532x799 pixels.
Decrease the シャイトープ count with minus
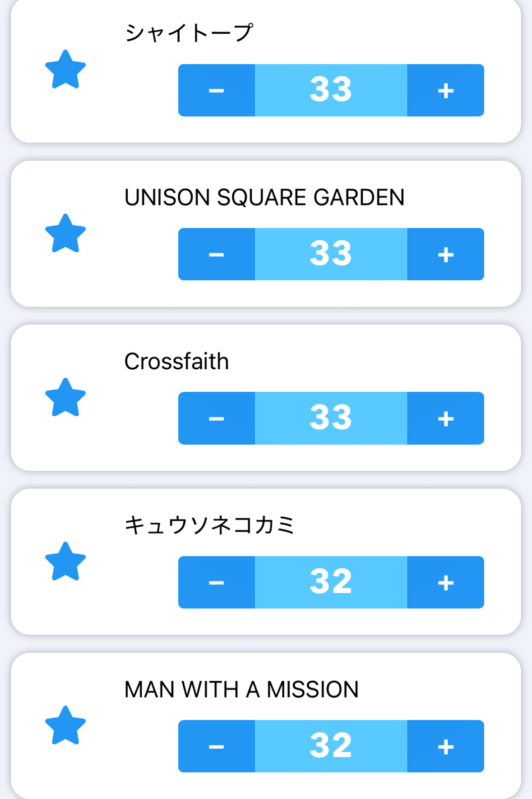click(x=217, y=90)
